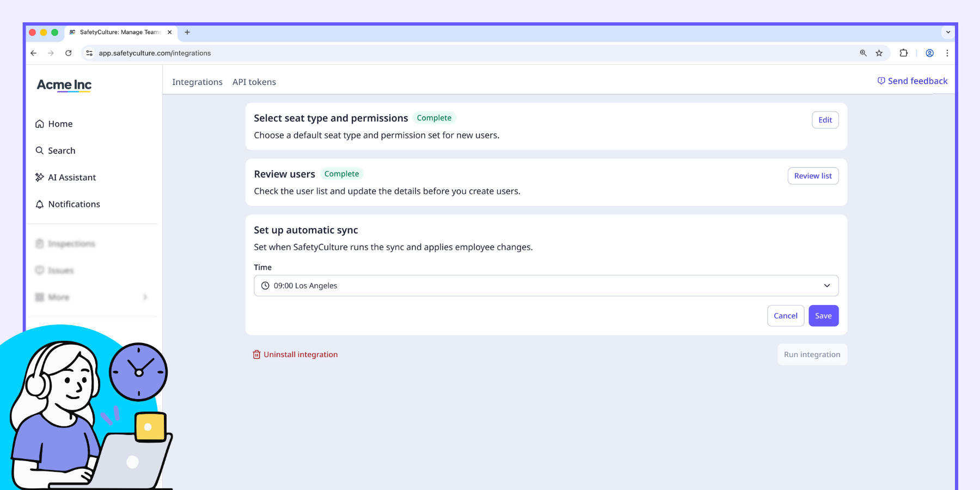The height and width of the screenshot is (490, 980).
Task: Click the browser address bar URL
Action: [x=155, y=53]
